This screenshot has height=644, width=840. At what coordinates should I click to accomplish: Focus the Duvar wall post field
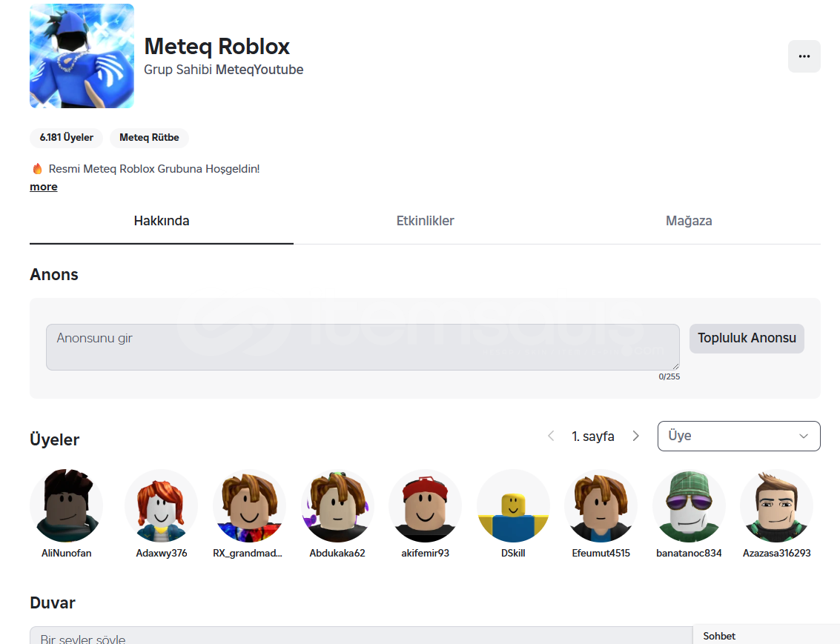[361, 635]
